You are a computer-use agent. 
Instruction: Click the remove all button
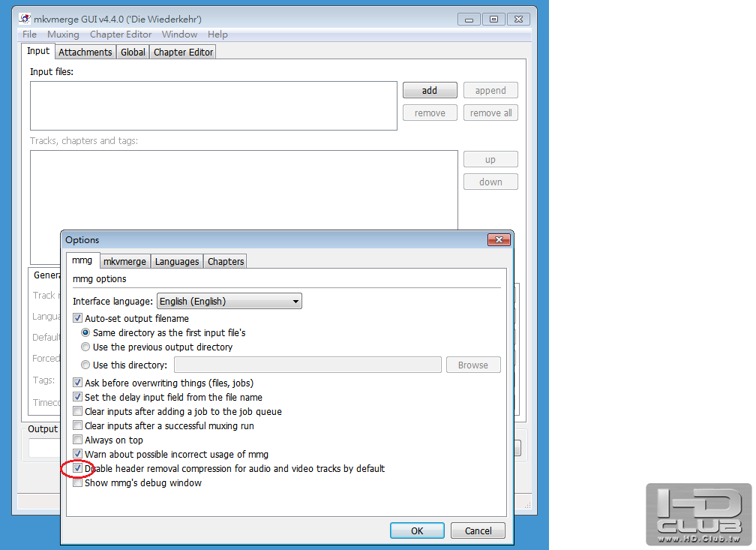[490, 113]
